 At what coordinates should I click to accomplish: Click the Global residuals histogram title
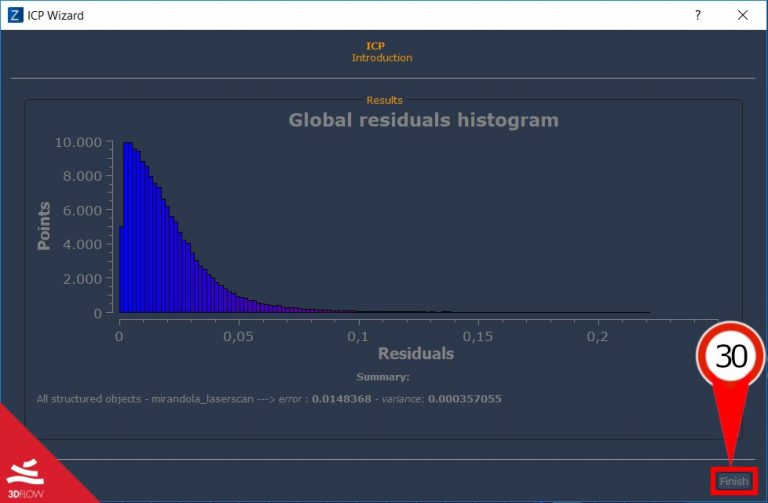click(x=423, y=121)
